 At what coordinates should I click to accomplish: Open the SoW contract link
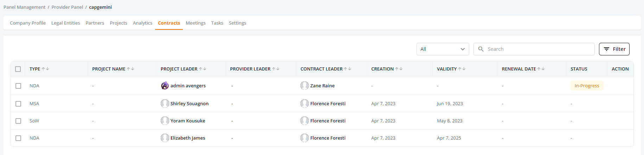(x=34, y=121)
